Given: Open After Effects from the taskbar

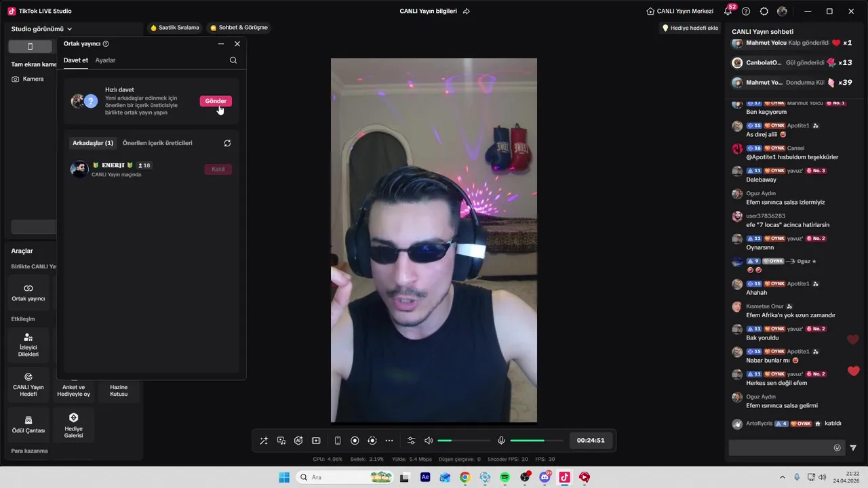Looking at the screenshot, I should pyautogui.click(x=425, y=477).
